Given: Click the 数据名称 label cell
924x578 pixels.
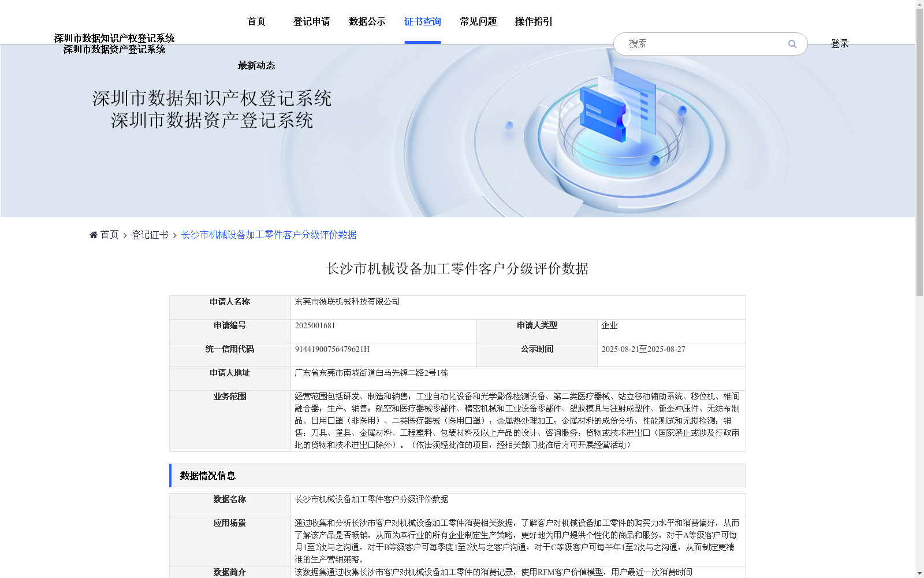Looking at the screenshot, I should 230,505.
